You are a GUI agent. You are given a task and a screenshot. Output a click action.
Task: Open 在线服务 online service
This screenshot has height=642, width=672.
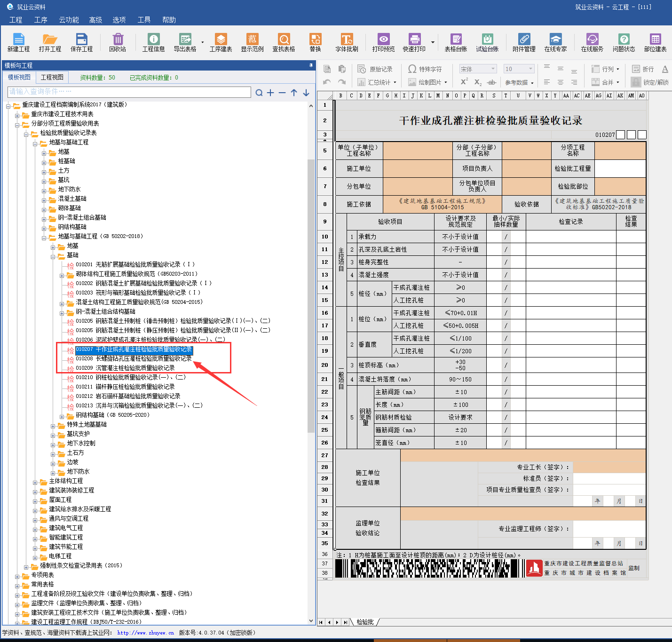(x=592, y=42)
